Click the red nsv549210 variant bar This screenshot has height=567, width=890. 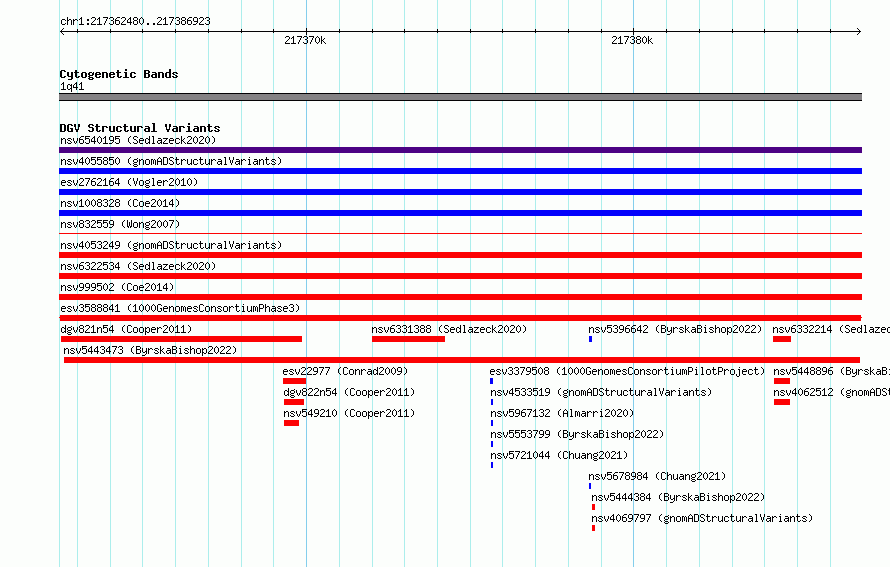point(291,423)
